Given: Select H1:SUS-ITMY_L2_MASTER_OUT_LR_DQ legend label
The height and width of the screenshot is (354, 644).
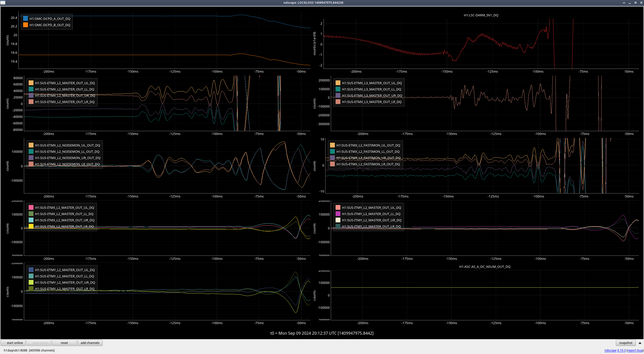Looking at the screenshot, I should [x=371, y=227].
